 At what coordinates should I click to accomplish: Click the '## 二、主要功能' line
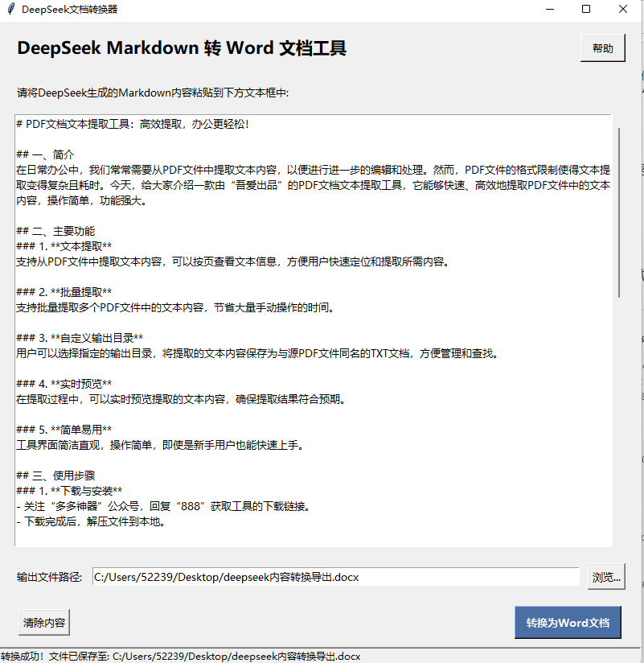pos(55,231)
